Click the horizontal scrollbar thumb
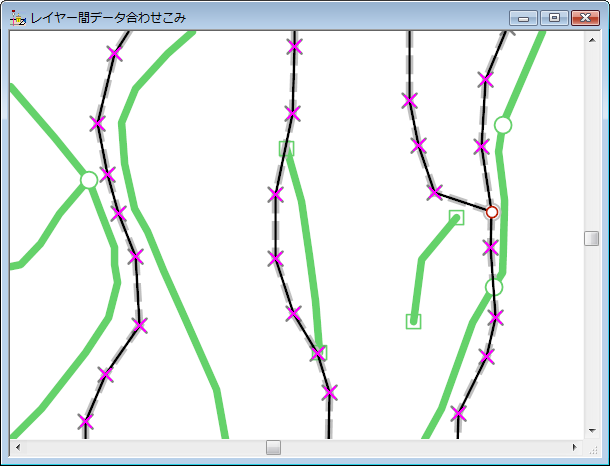The image size is (610, 466). 273,447
